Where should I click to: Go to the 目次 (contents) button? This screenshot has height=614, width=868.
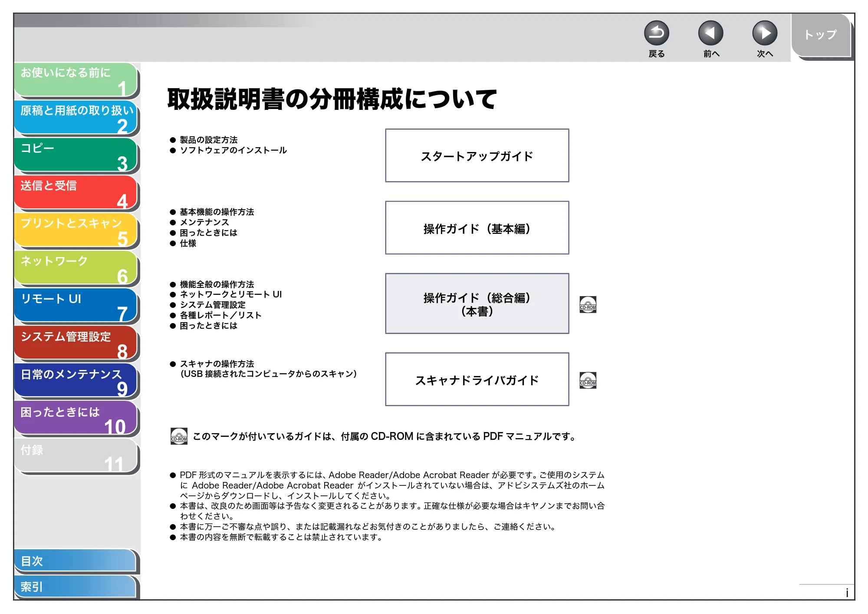75,561
